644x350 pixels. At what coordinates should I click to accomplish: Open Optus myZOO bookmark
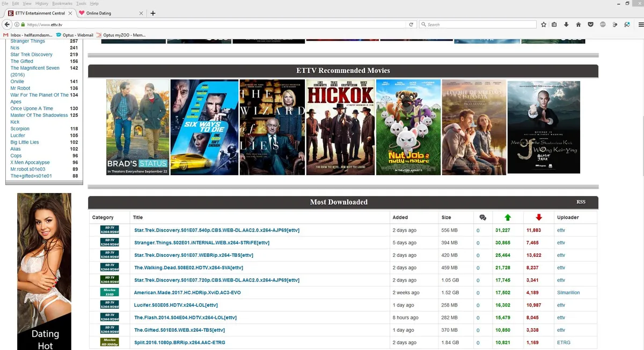tap(120, 35)
